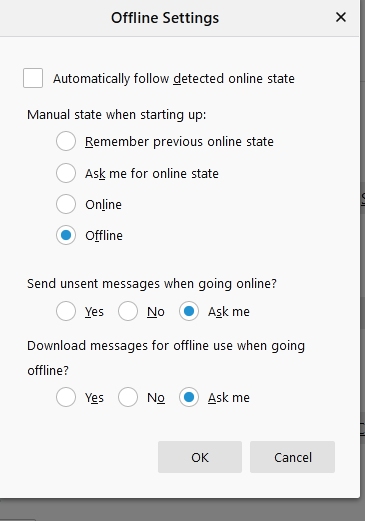
Task: Click the 'Send unsent messages when going online?' label
Action: click(152, 284)
